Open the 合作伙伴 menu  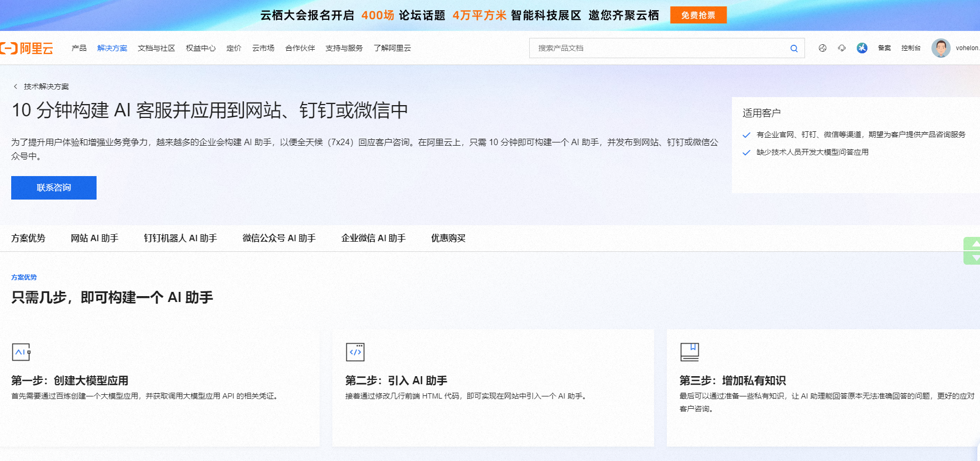[300, 48]
